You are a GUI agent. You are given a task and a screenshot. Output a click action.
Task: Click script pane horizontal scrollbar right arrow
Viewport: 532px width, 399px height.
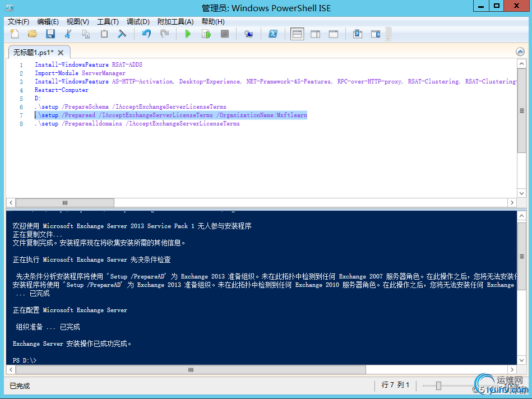pyautogui.click(x=512, y=202)
